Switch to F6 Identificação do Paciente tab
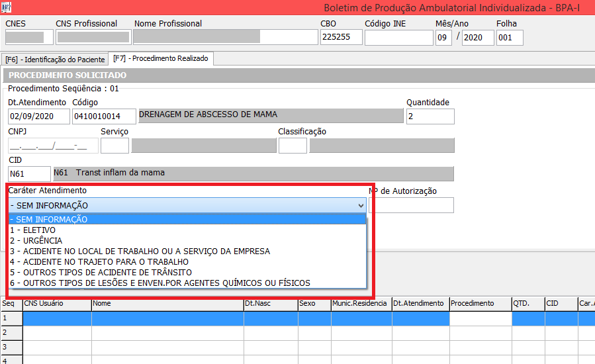This screenshot has width=595, height=364. click(55, 60)
